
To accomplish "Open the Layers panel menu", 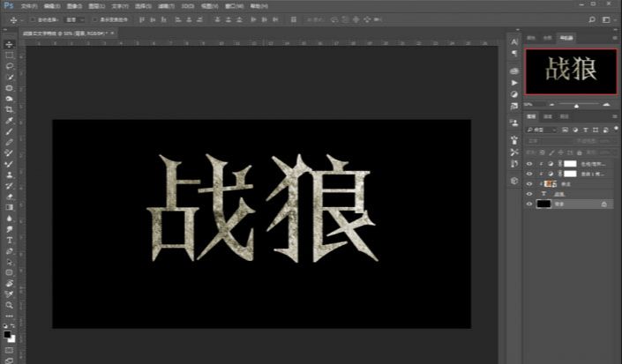I will coord(614,116).
